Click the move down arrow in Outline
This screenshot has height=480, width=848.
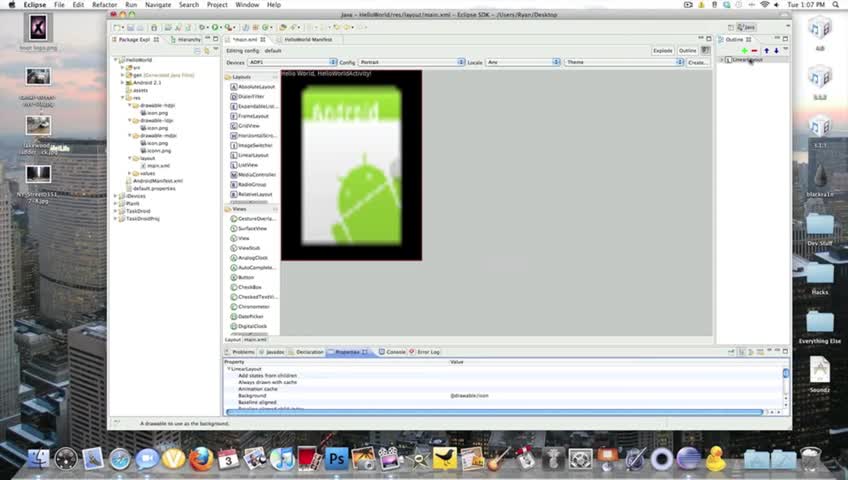pyautogui.click(x=776, y=51)
